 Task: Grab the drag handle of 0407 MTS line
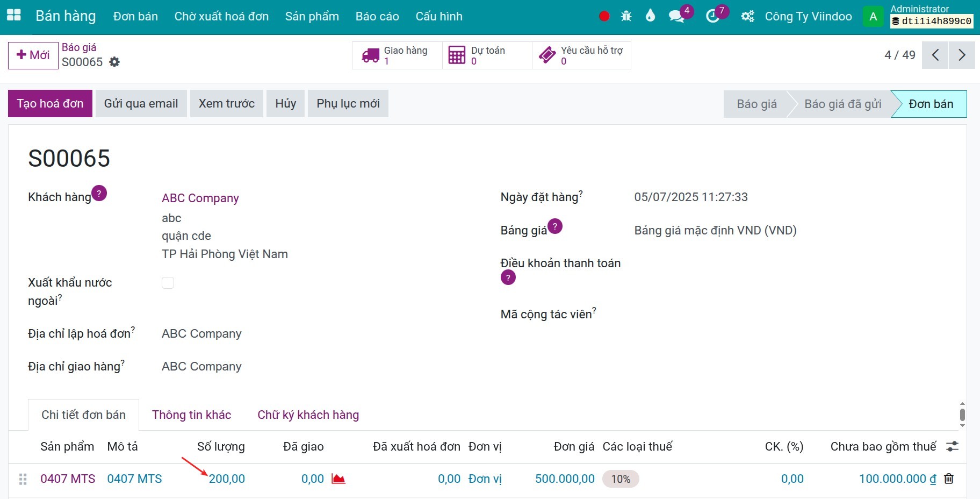coord(23,479)
